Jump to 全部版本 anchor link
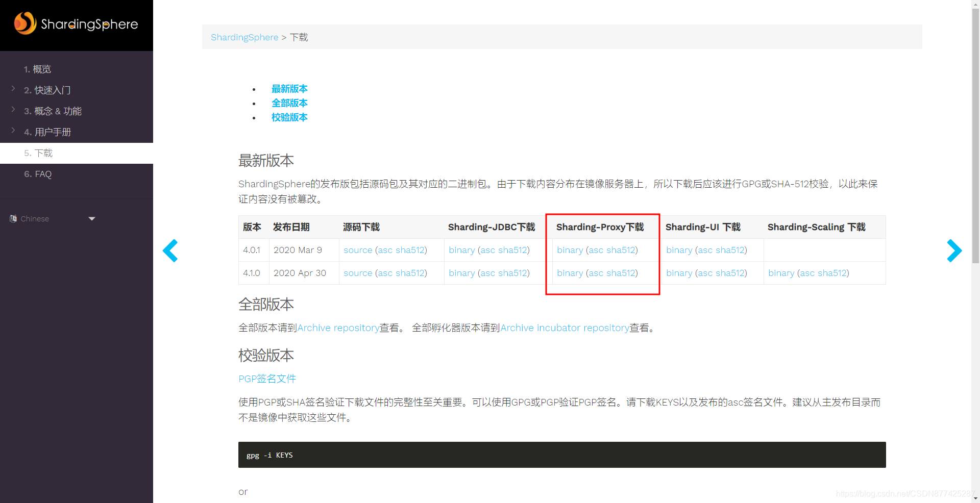 (289, 103)
